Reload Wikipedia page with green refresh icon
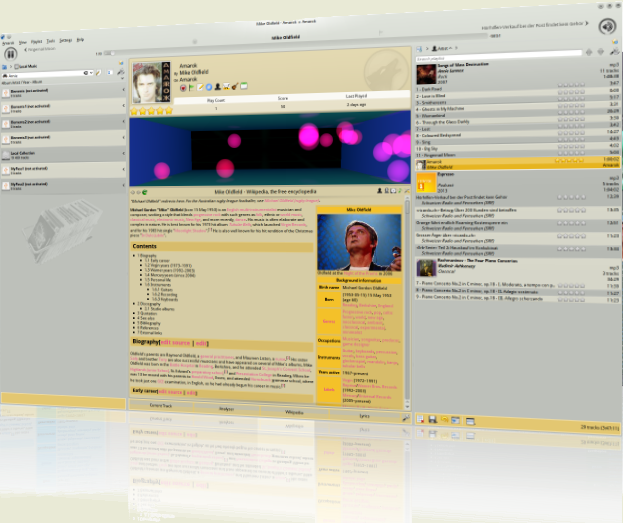 coord(145,192)
